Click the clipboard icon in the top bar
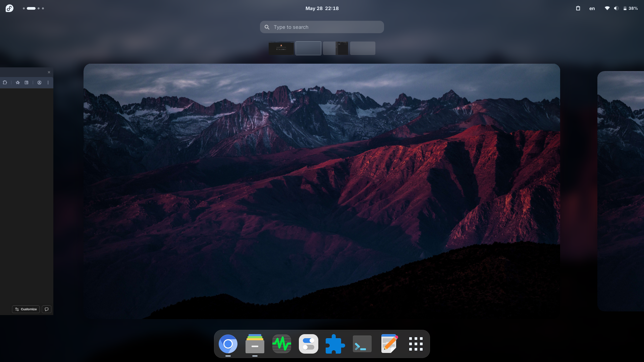Screen dimensions: 644x362 tap(578, 8)
